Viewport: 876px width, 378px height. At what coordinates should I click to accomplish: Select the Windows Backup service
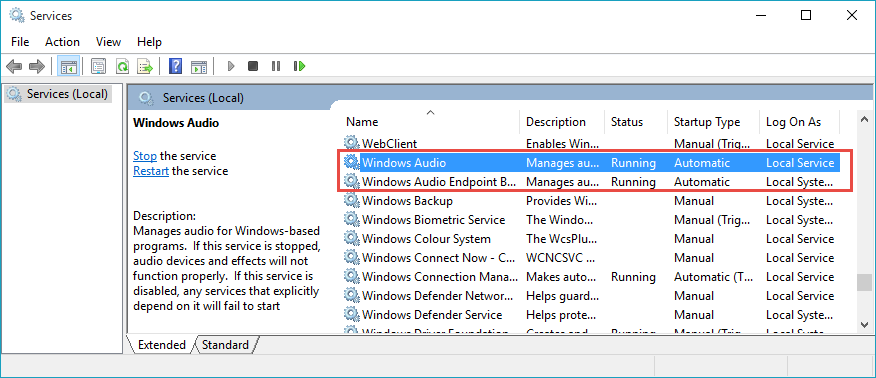point(407,200)
